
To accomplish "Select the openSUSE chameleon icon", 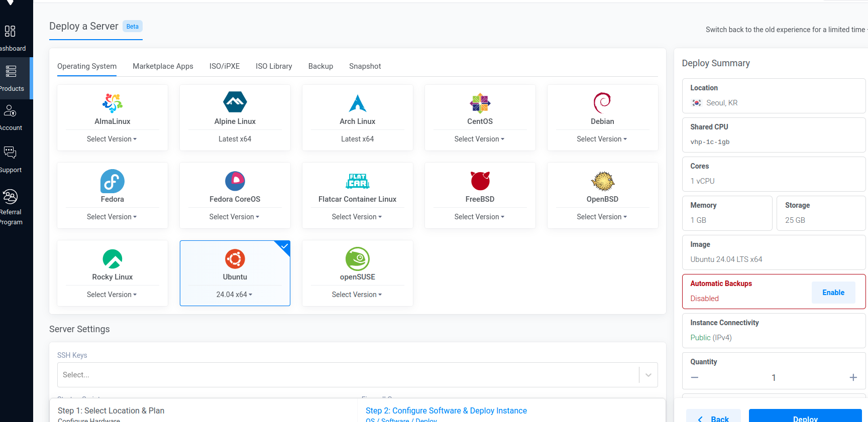I will point(357,259).
